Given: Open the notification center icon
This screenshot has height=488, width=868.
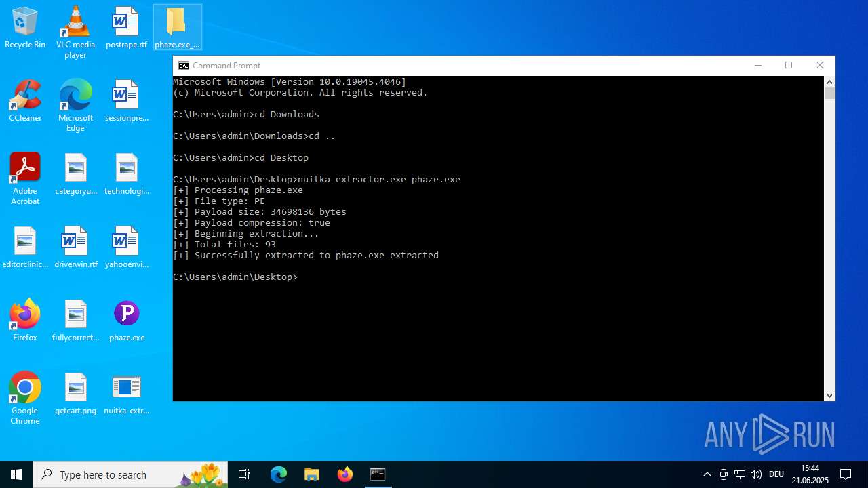Looking at the screenshot, I should [846, 474].
